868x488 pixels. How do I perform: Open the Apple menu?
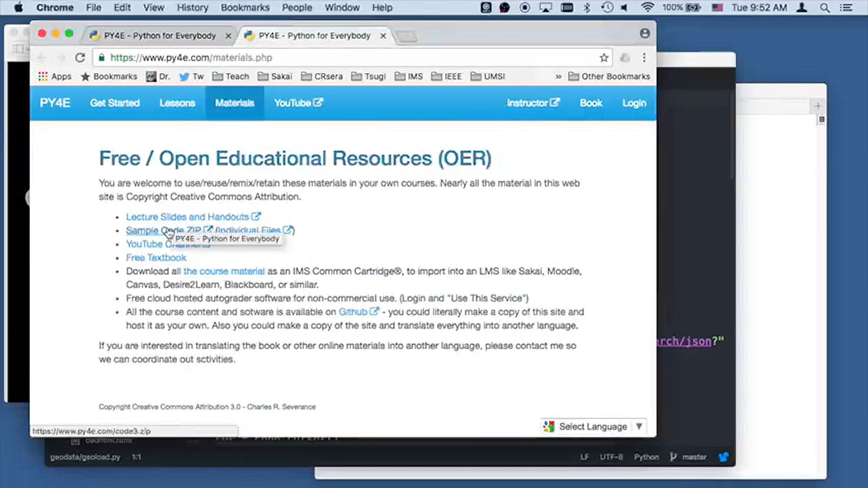click(x=18, y=7)
